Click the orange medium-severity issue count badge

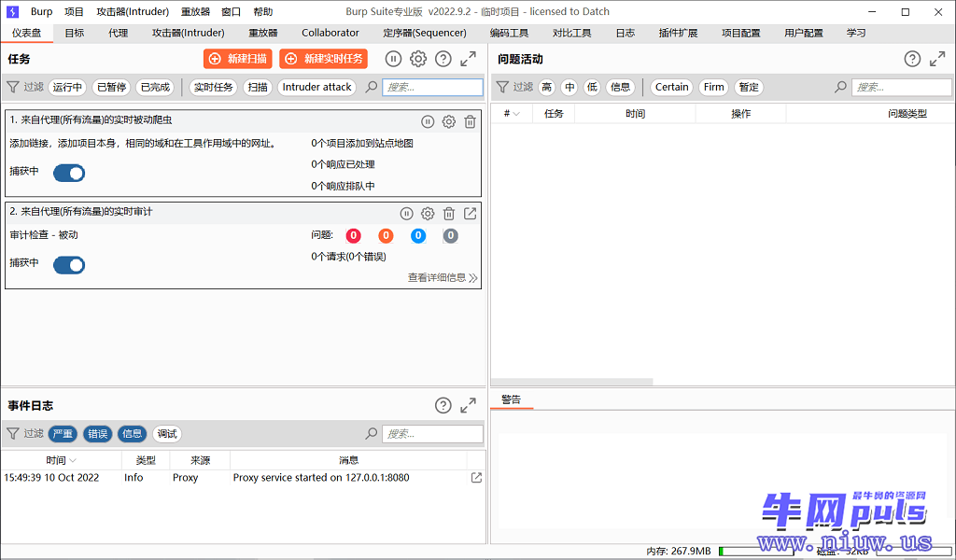(x=386, y=236)
